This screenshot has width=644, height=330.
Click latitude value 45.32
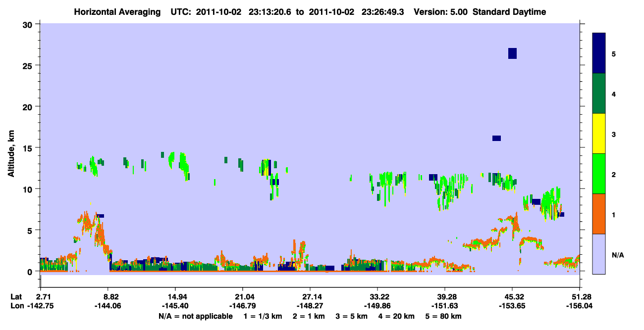pos(512,297)
